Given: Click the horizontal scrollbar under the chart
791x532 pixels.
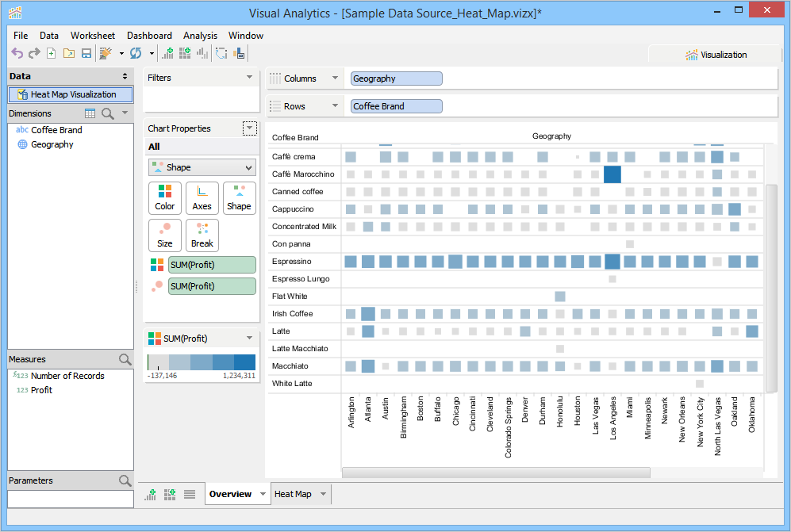Looking at the screenshot, I should pyautogui.click(x=497, y=473).
